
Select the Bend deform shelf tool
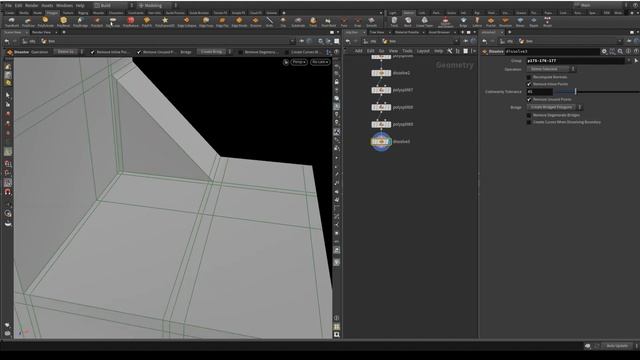coord(408,22)
